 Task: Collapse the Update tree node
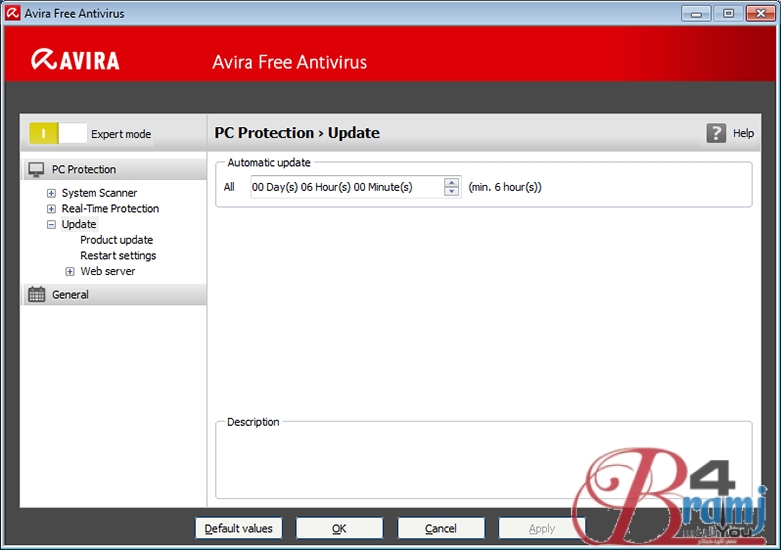click(51, 225)
